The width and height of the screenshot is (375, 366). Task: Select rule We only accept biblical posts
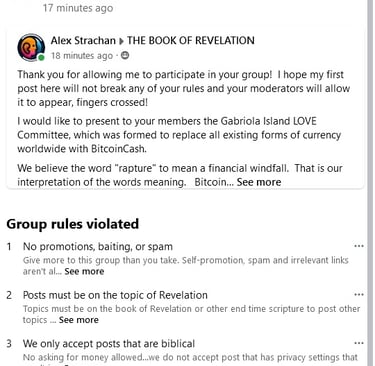coord(109,344)
